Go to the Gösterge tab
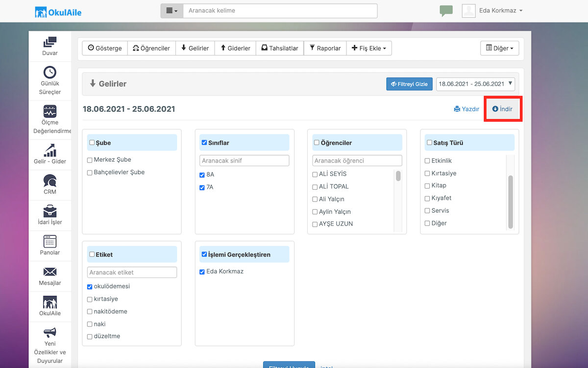 pyautogui.click(x=105, y=48)
